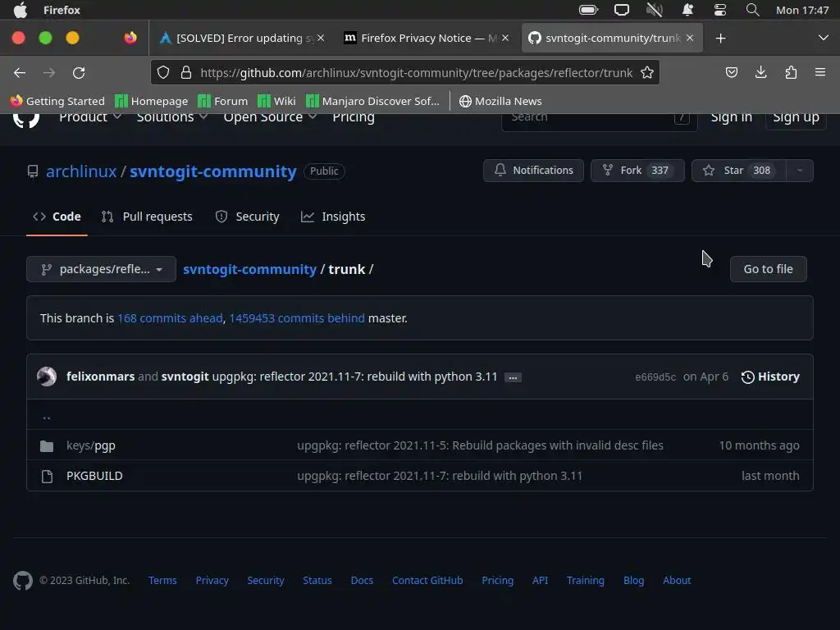Click the padlock site info icon

(x=186, y=72)
